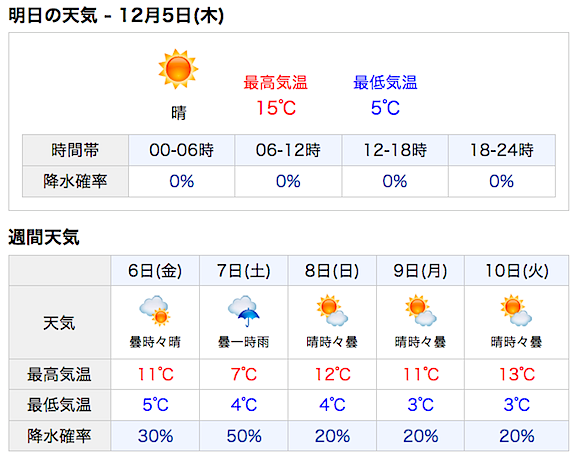Select the 7日(土) column header
The image size is (576, 459).
tap(244, 271)
